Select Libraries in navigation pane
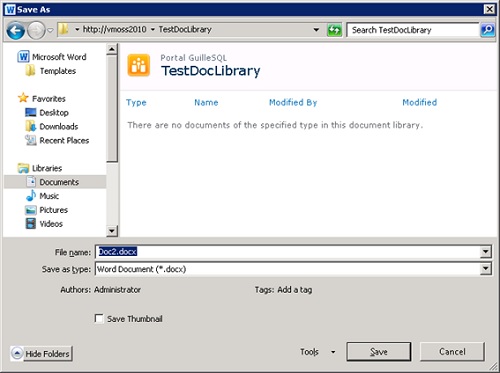Screen dimensions: 500x373 [x=47, y=168]
